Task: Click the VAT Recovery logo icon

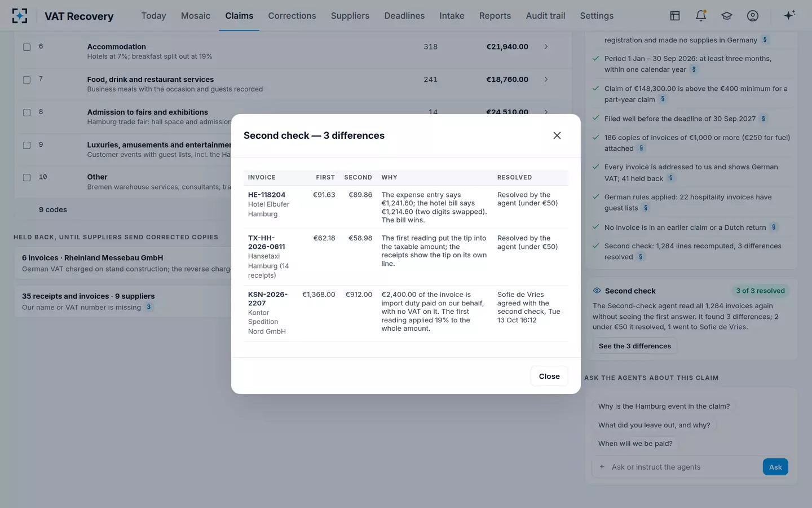Action: (x=20, y=16)
